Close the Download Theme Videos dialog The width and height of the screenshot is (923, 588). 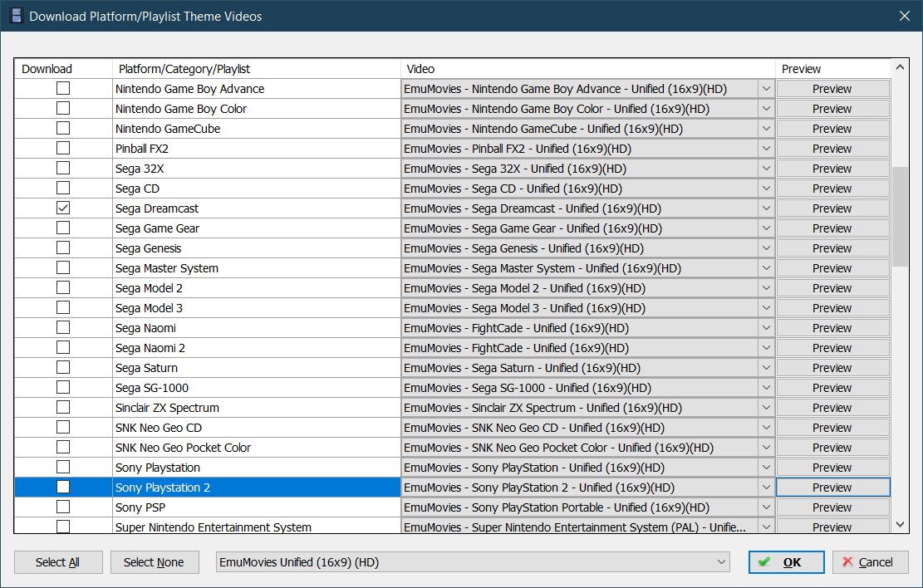coord(905,16)
